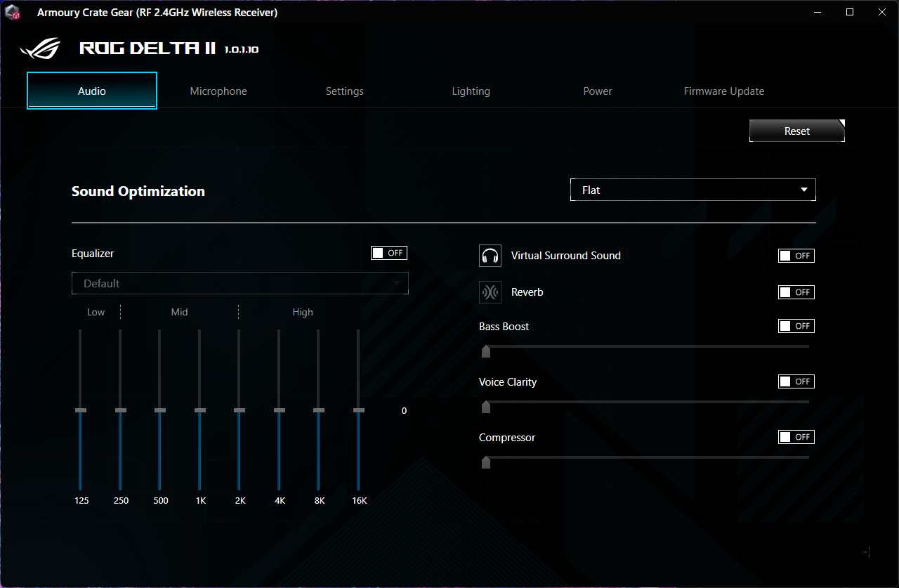
Task: Open the Settings tab
Action: tap(345, 91)
